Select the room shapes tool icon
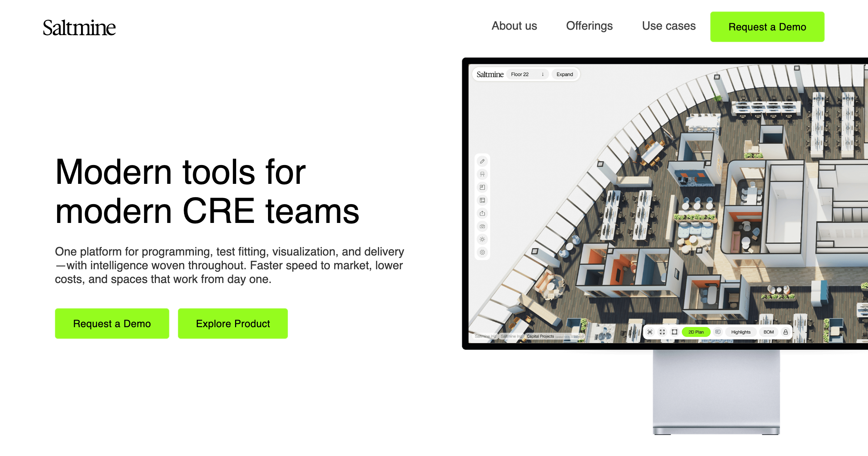Screen dimensions: 868x456 coord(482,187)
